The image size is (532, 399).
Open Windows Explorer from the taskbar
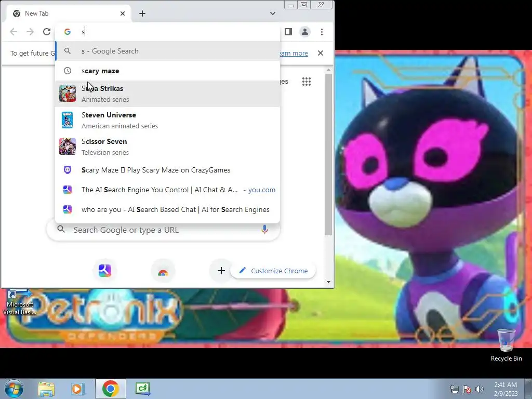(x=46, y=389)
